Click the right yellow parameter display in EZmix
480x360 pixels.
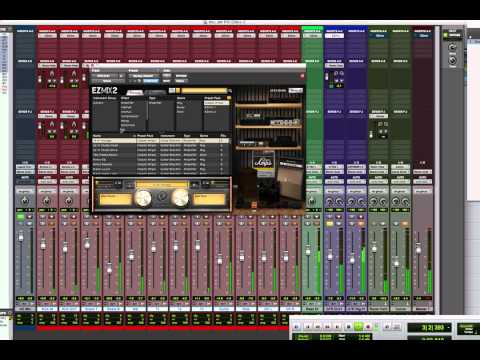210,199
